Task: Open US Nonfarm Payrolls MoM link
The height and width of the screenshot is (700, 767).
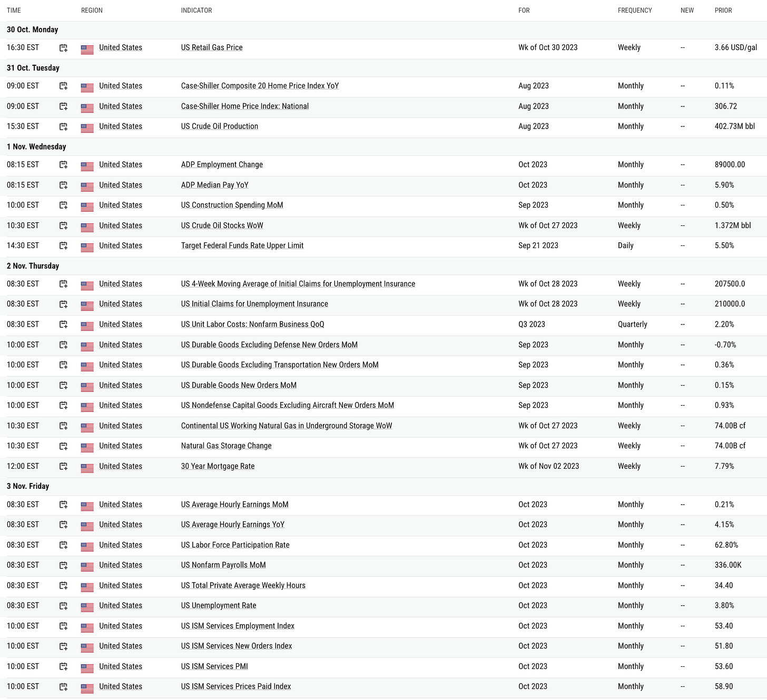Action: [223, 565]
